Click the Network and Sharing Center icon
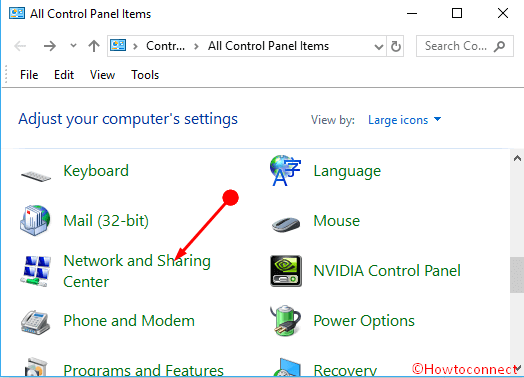The width and height of the screenshot is (524, 378). point(35,271)
